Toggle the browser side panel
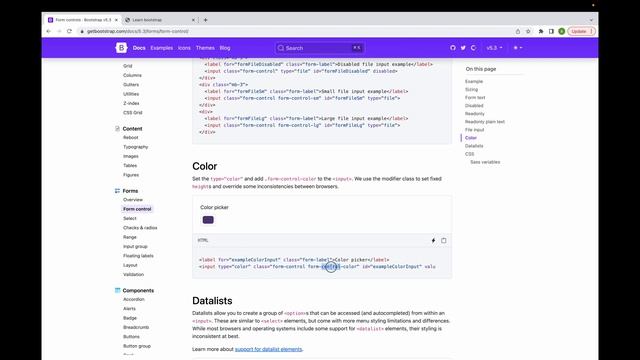Viewport: 640px width, 360px height. click(x=551, y=31)
